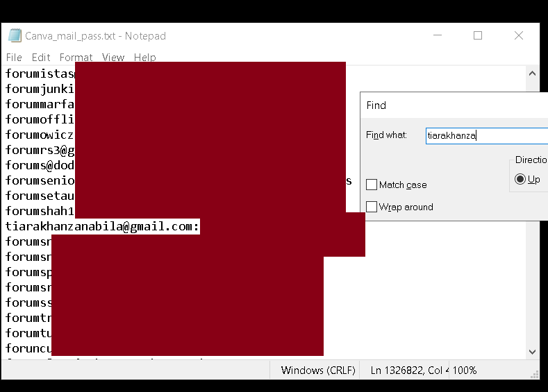
Task: Click the Find what input field
Action: [x=487, y=135]
